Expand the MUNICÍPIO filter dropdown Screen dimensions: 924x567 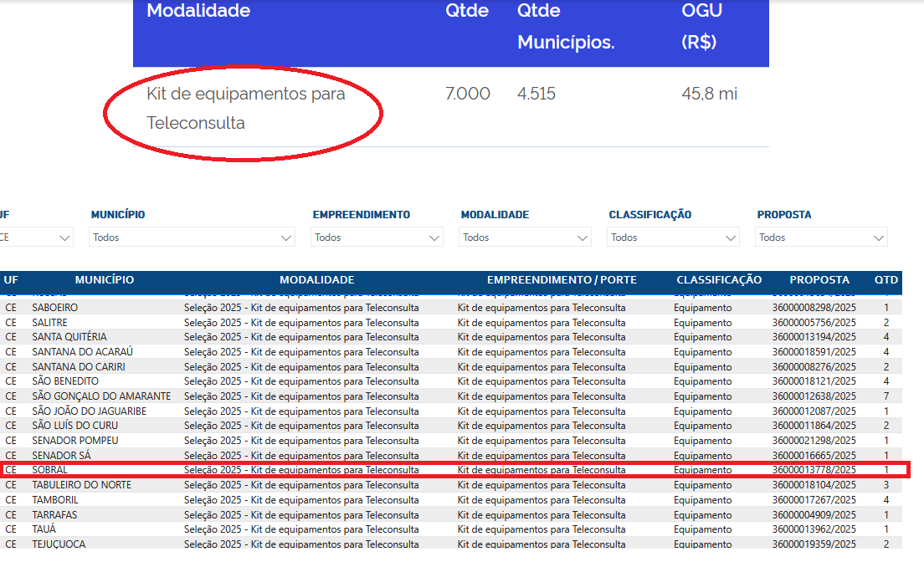pyautogui.click(x=192, y=238)
